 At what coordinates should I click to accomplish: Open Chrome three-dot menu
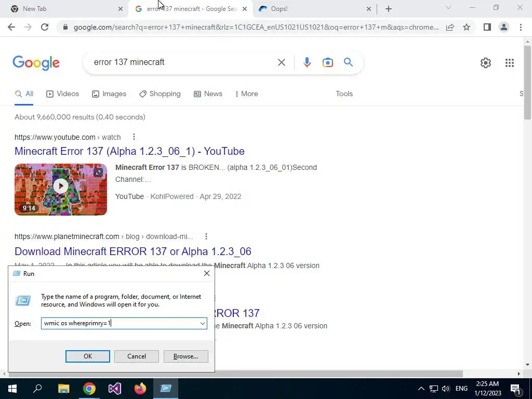(521, 27)
